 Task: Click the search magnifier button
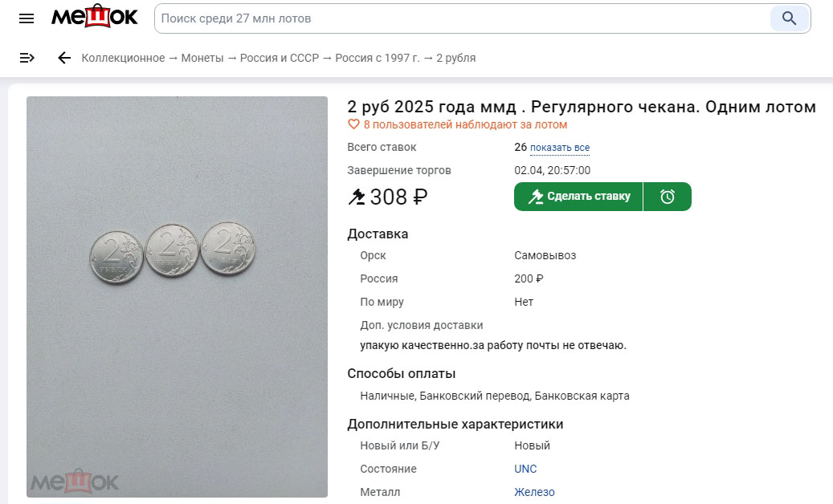pyautogui.click(x=789, y=18)
